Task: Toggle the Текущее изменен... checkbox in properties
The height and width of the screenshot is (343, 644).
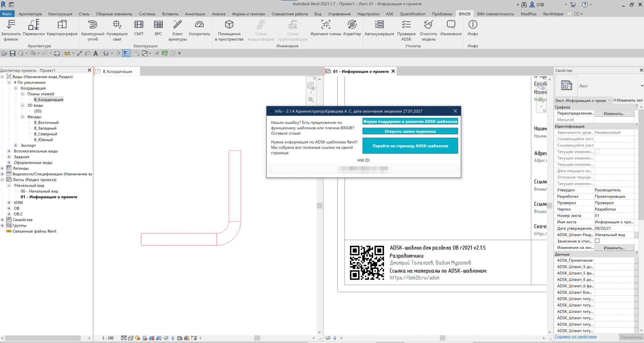Action: pos(597,151)
